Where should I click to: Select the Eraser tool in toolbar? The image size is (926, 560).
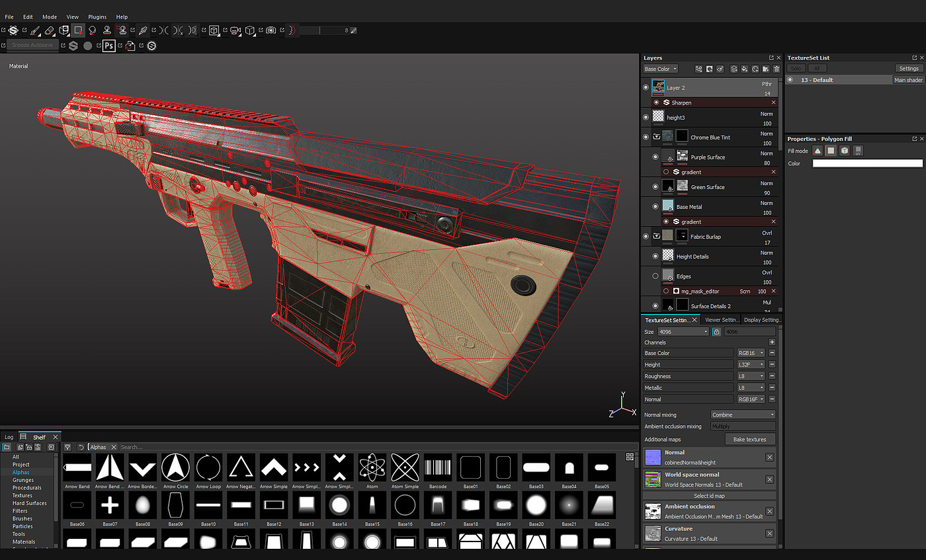coord(50,30)
